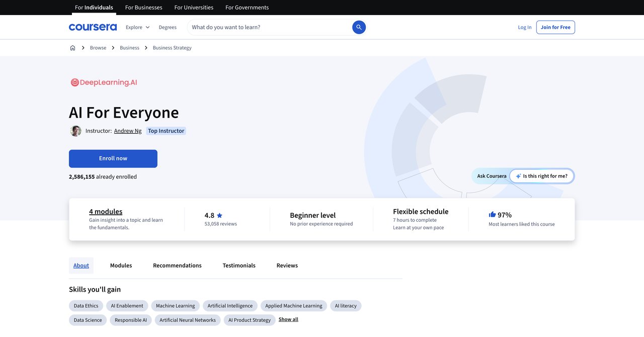
Task: Click the Data Ethics skill tag
Action: (x=86, y=306)
